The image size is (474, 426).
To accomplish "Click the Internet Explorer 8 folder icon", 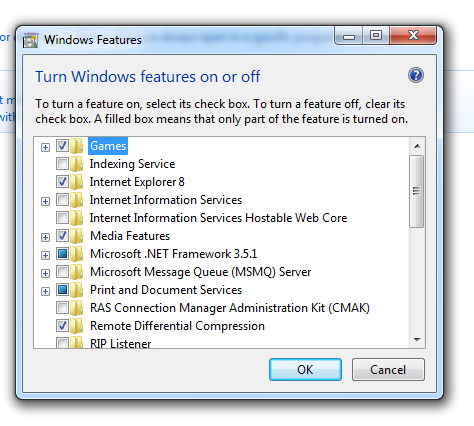I will [77, 182].
